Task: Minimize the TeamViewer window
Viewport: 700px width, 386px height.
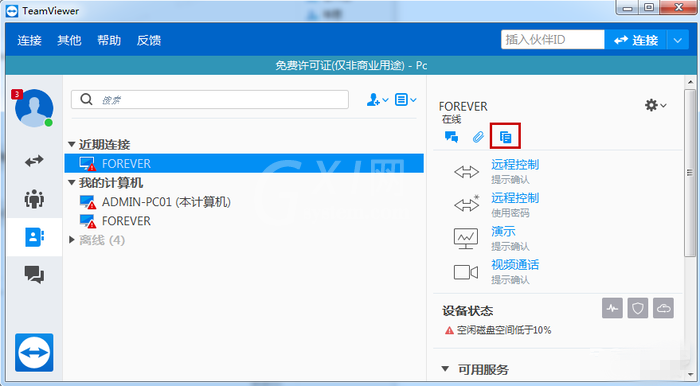Action: pos(628,8)
